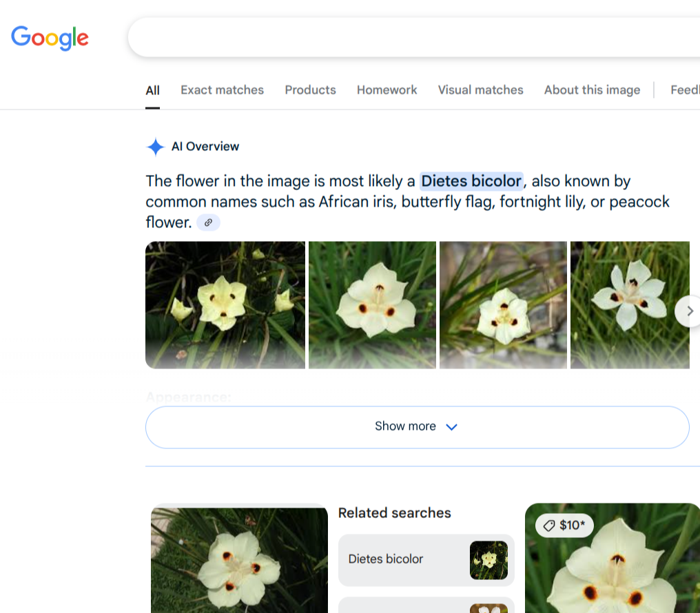Open first flower image with yellow petals

click(x=225, y=305)
